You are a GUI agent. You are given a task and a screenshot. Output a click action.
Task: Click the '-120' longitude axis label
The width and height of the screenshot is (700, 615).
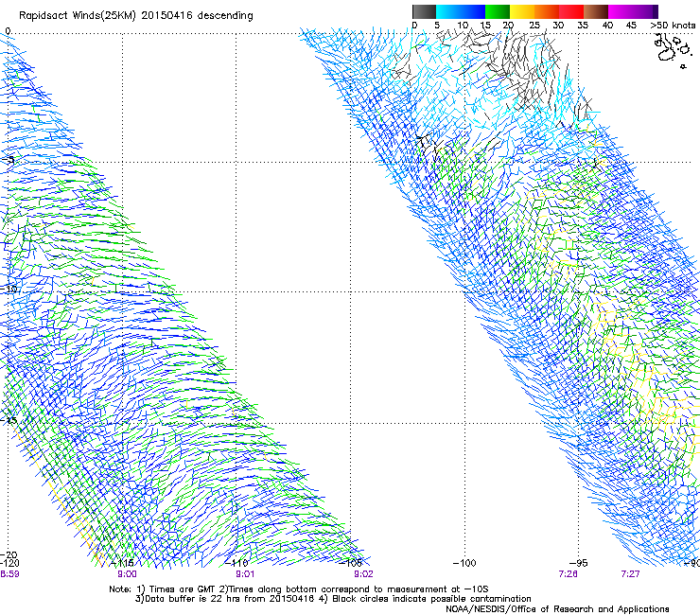coord(9,563)
